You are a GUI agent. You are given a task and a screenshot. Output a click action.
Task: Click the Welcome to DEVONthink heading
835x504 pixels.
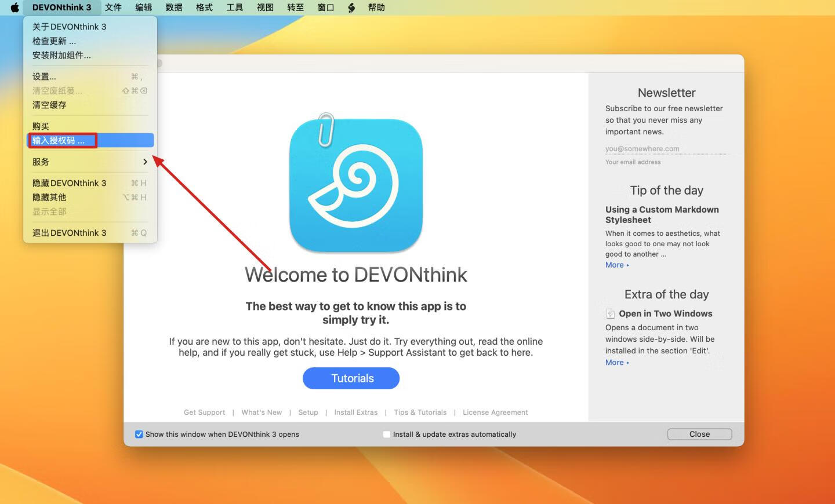coord(356,275)
